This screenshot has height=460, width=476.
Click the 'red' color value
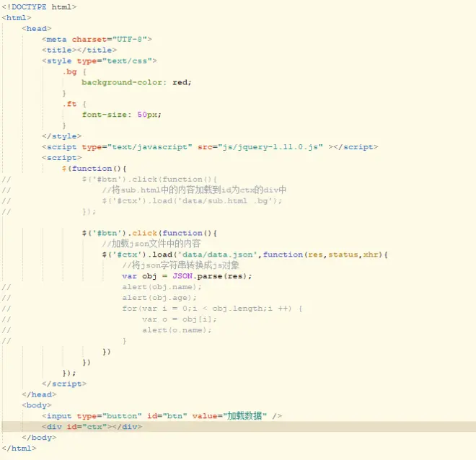[180, 82]
